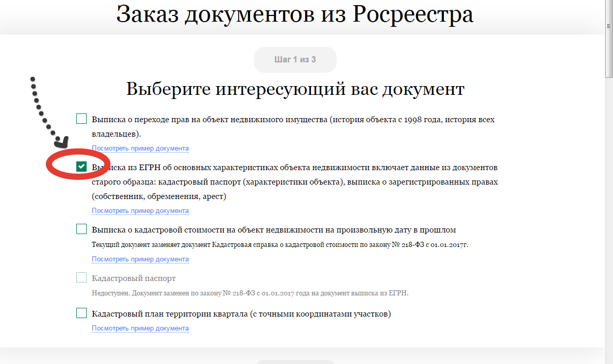Uncheck the ЕГРН main characteristics extract checkbox
Image resolution: width=613 pixels, height=364 pixels.
(81, 167)
